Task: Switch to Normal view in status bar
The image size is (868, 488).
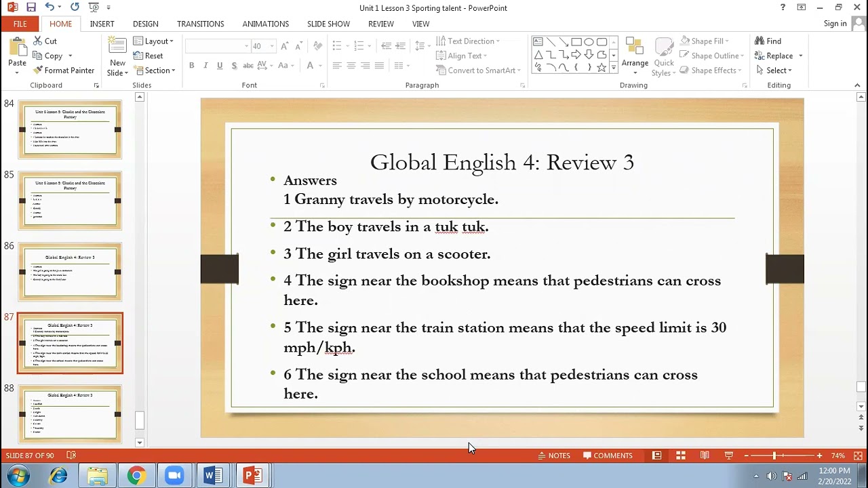Action: pos(656,455)
